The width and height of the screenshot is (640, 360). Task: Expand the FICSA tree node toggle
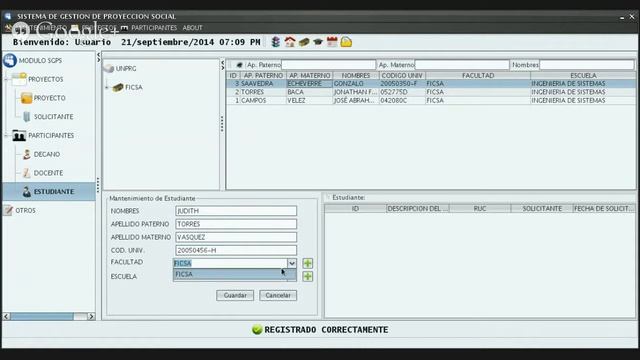107,87
